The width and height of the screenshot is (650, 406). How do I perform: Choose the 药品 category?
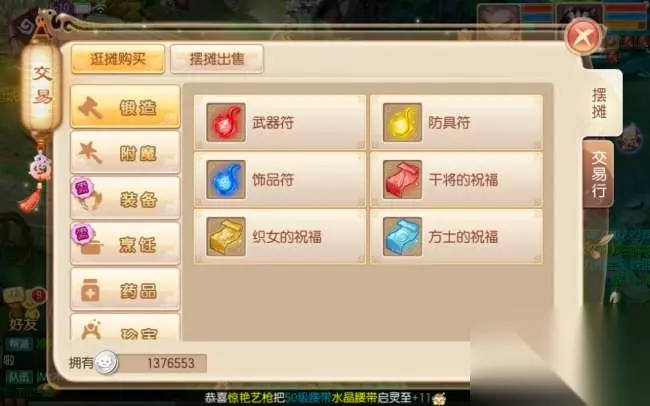click(126, 289)
